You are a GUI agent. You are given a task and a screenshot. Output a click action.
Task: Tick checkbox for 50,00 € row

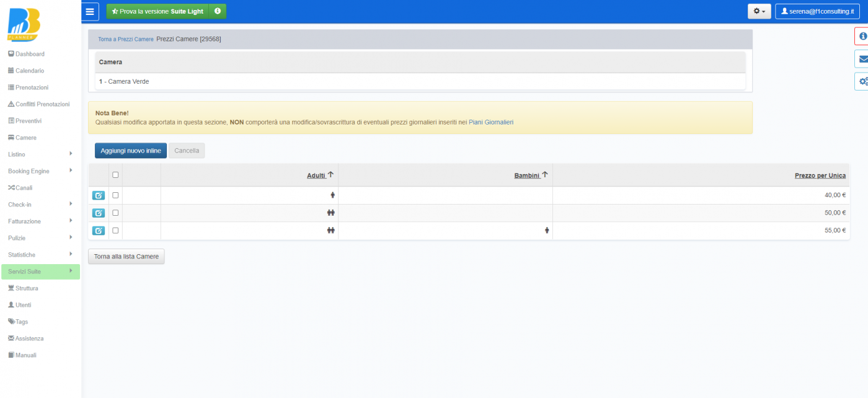coord(115,213)
